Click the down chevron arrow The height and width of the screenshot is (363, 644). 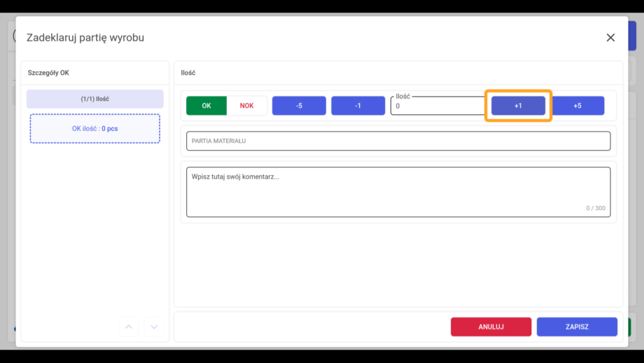pos(154,327)
